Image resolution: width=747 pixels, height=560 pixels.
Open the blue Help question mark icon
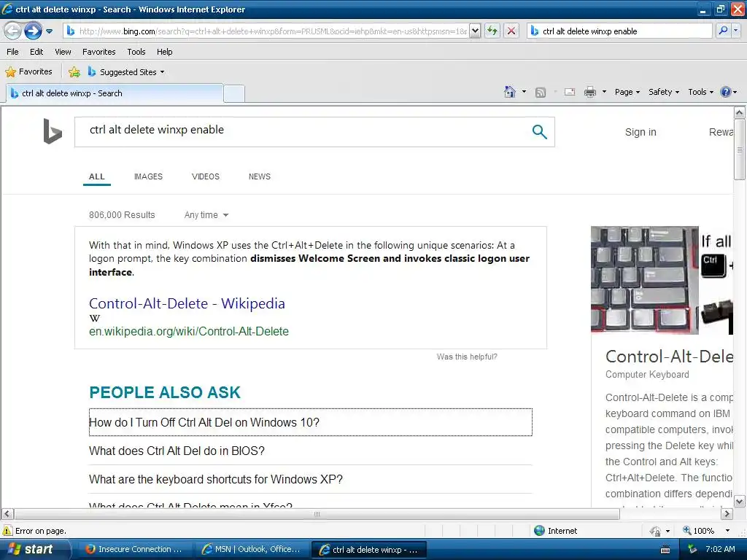(x=726, y=92)
